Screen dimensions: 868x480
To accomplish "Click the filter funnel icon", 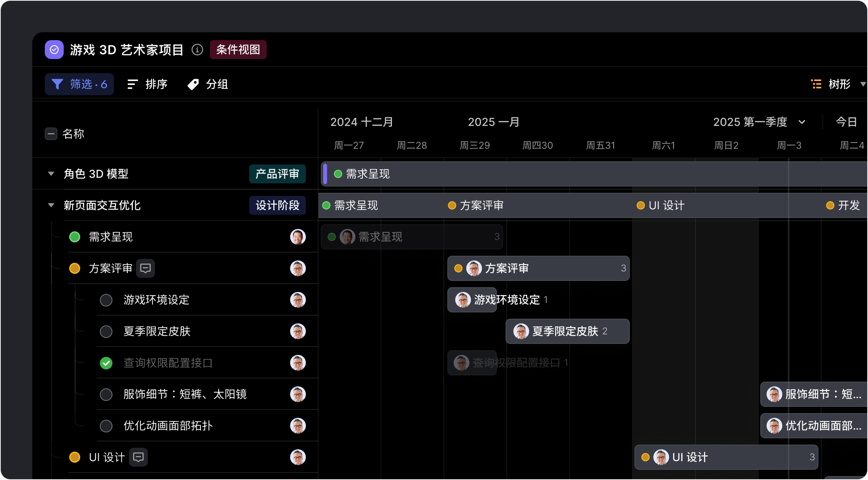I will (57, 84).
